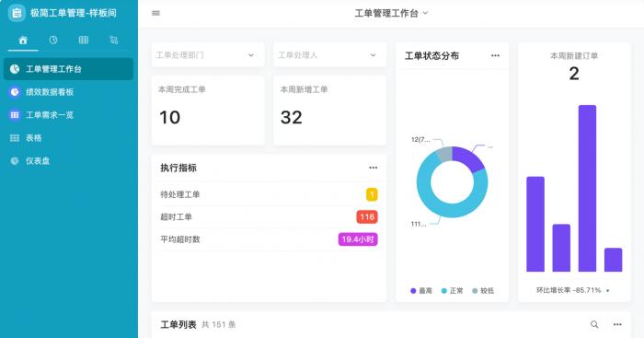Click the 12(7... donut chart label
The width and height of the screenshot is (644, 338).
[x=420, y=140]
